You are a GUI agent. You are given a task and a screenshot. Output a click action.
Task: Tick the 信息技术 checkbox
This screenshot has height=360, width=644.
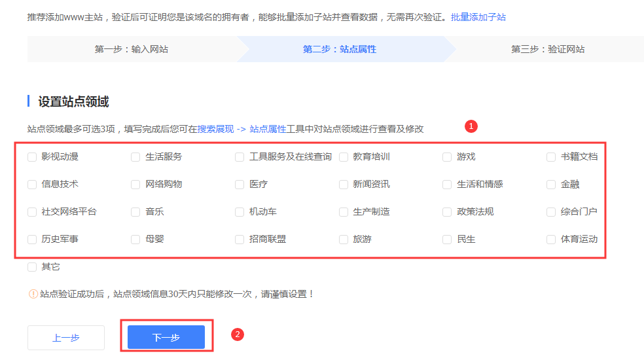[32, 185]
